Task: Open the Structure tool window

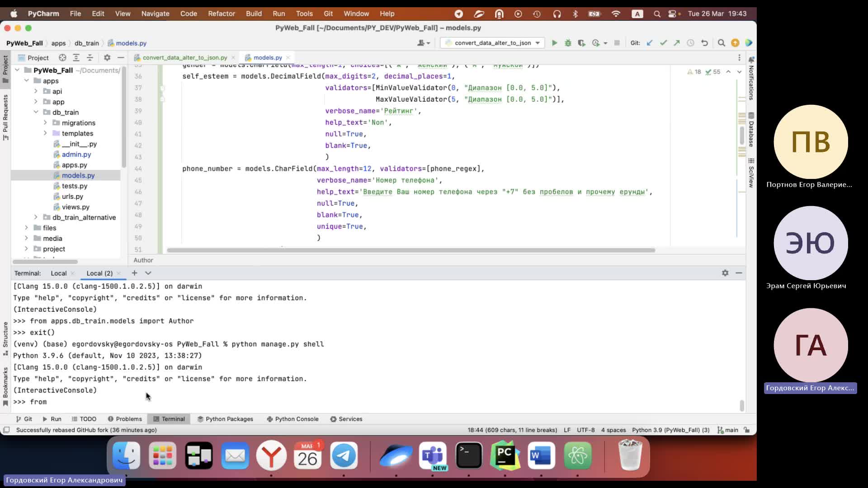Action: [x=5, y=338]
